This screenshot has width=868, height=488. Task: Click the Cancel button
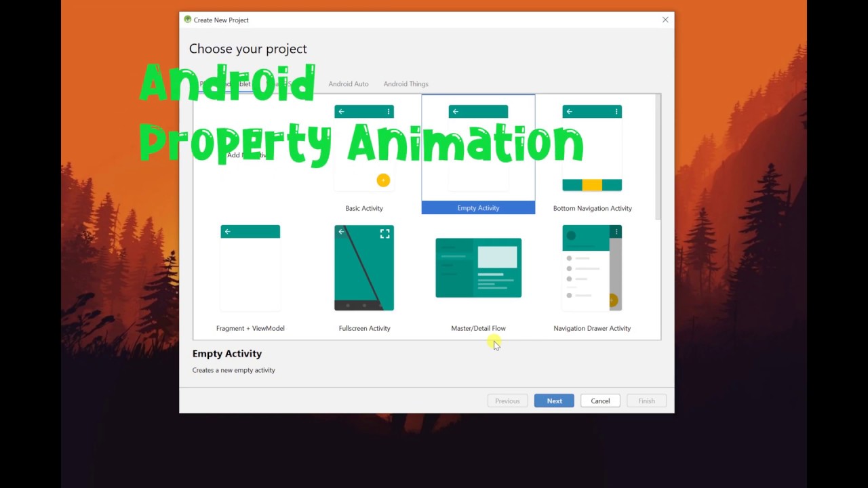point(600,401)
